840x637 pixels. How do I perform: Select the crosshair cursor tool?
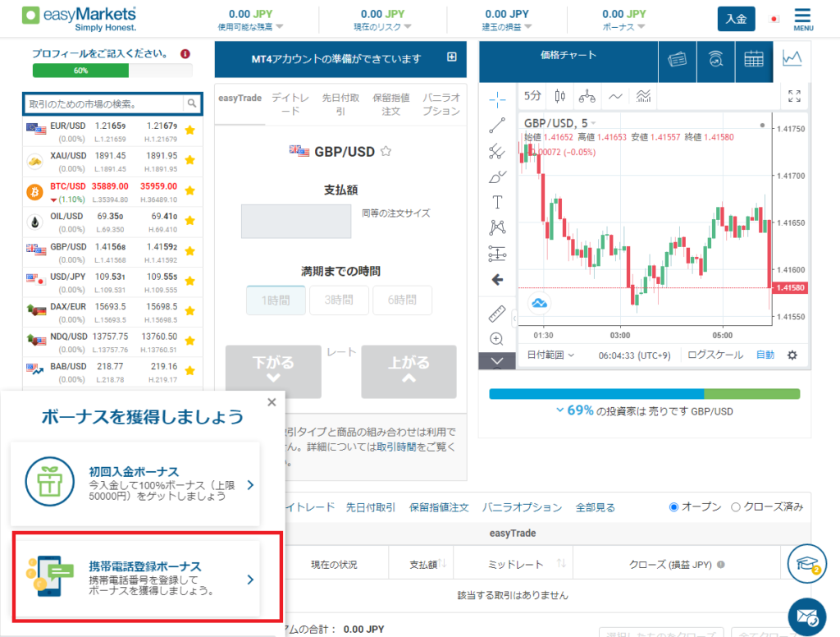coord(497,99)
